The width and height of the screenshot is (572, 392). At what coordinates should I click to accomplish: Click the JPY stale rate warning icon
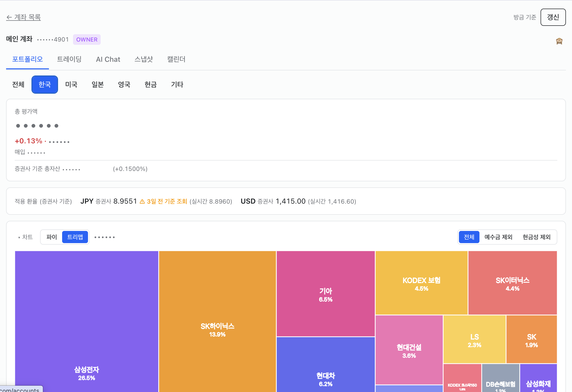click(142, 202)
